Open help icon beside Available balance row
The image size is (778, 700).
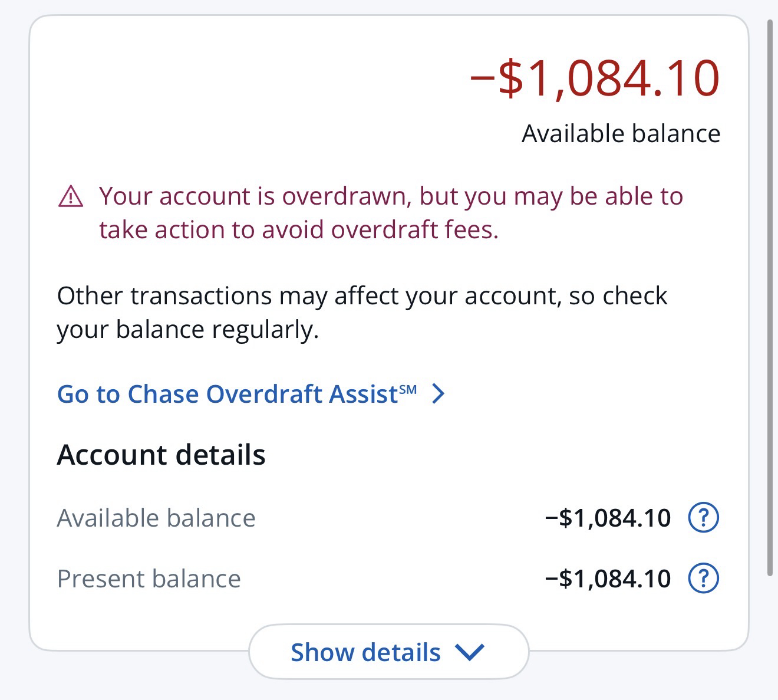(703, 518)
